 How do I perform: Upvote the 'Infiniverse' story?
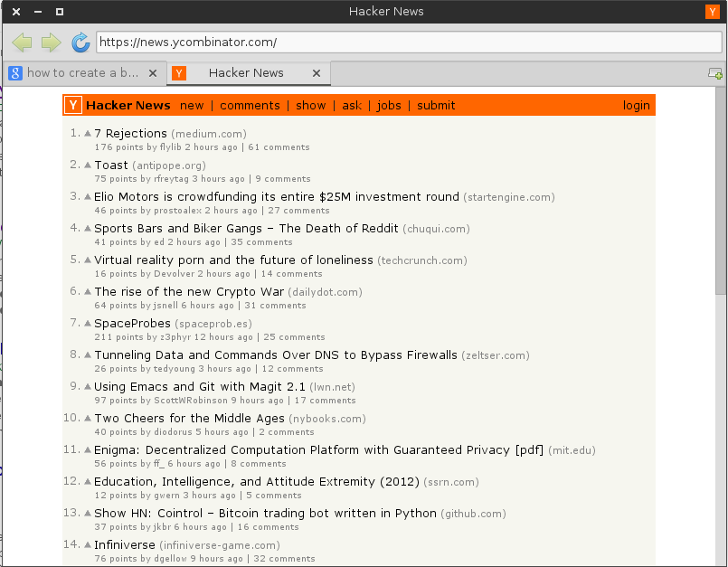click(88, 544)
